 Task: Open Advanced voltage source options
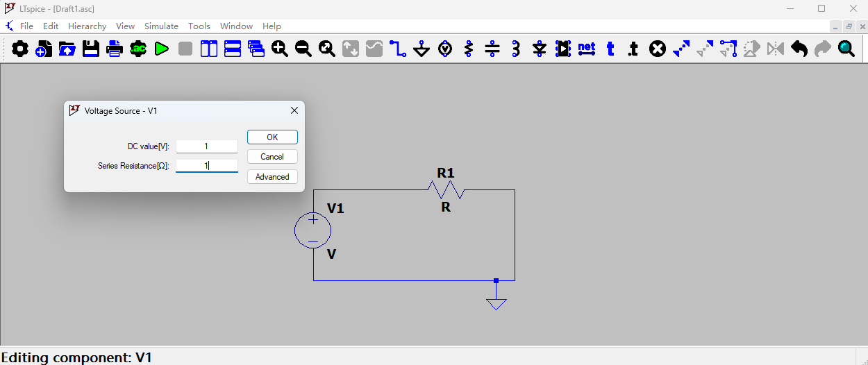click(x=272, y=177)
